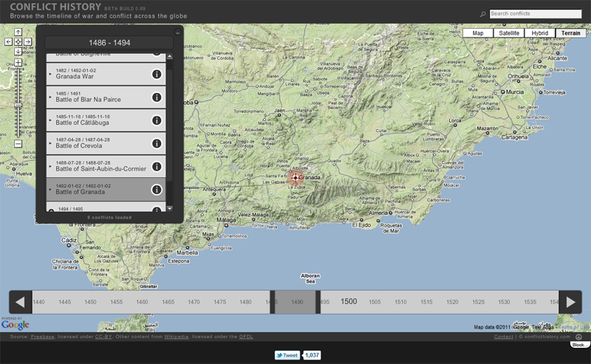This screenshot has width=591, height=364.
Task: Switch to Map view
Action: [477, 33]
